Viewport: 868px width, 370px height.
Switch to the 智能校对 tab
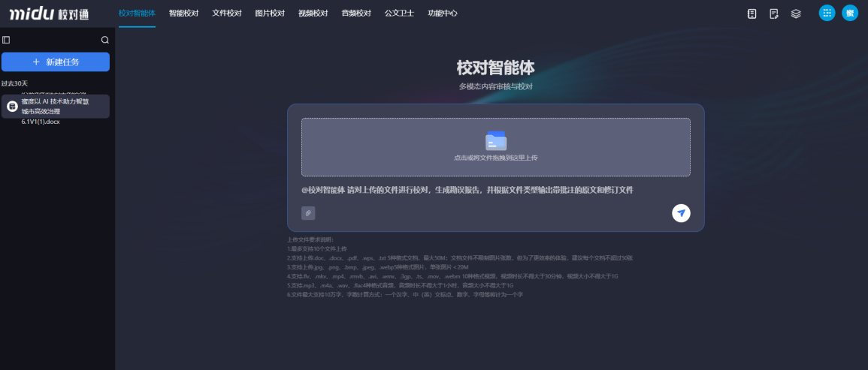tap(183, 14)
